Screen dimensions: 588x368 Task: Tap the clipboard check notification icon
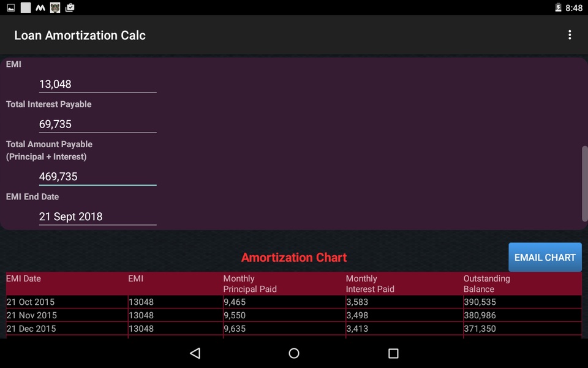(x=70, y=7)
